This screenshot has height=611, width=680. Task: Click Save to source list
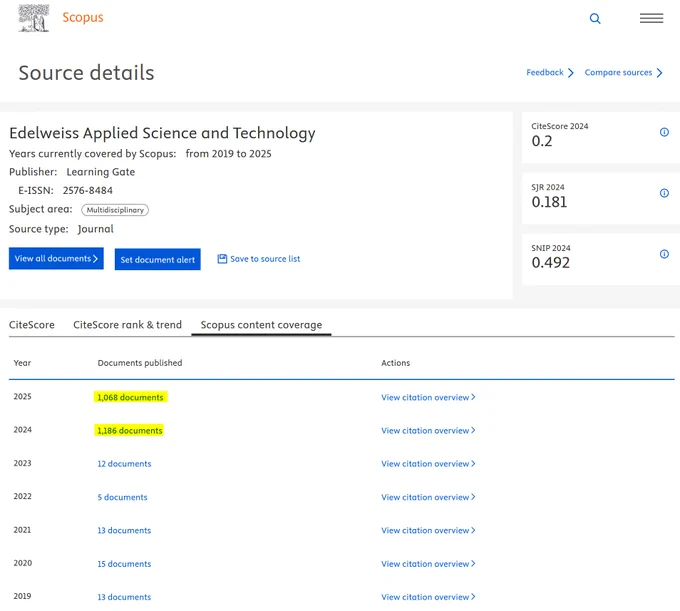coord(258,259)
